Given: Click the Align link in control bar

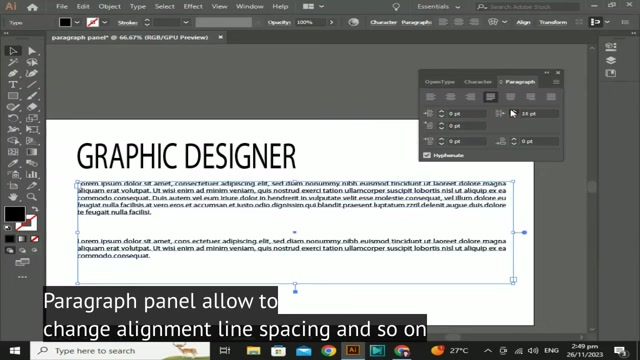Looking at the screenshot, I should pyautogui.click(x=523, y=22).
